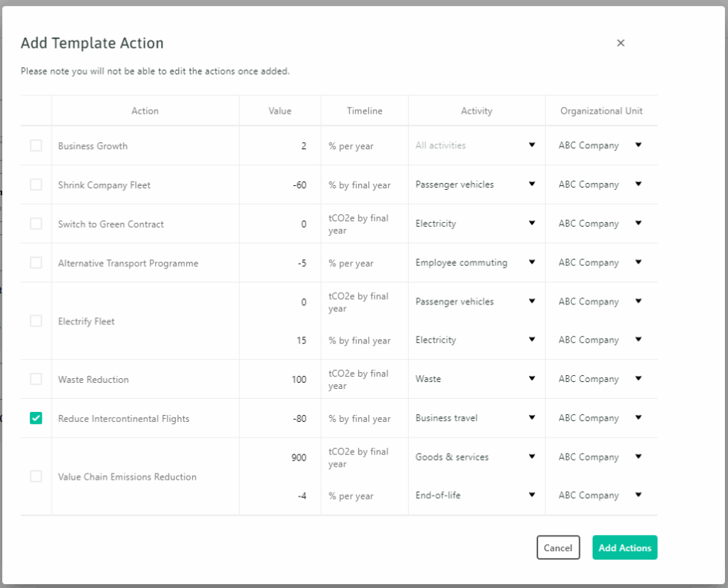
Task: Enable the Waste Reduction checkbox
Action: coord(36,379)
